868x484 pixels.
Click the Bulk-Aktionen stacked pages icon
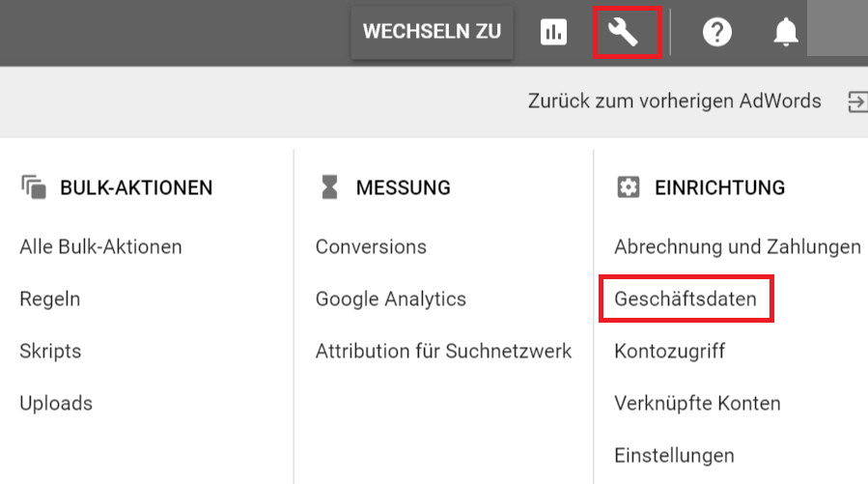click(x=34, y=187)
